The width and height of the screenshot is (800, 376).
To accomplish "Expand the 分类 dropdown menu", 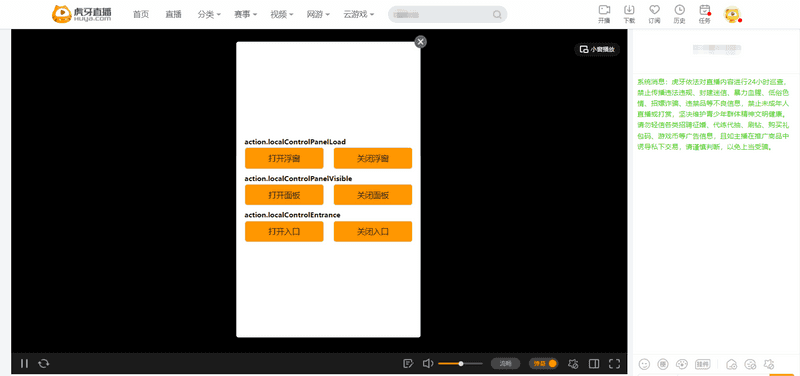I will (x=209, y=14).
